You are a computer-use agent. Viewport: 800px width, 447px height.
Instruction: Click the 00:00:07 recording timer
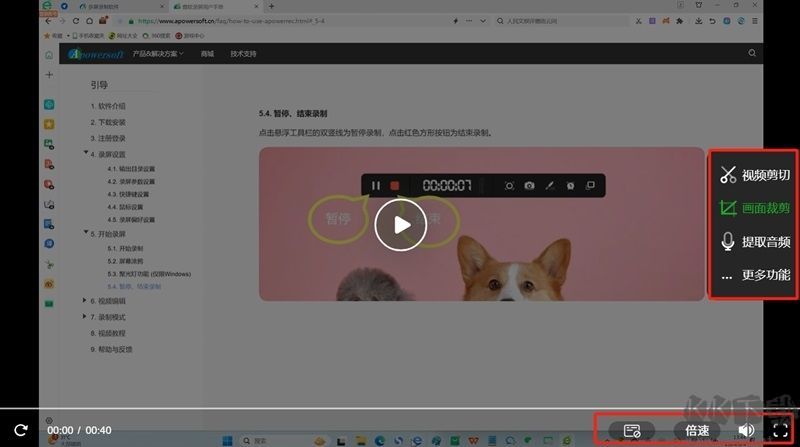[x=447, y=186]
